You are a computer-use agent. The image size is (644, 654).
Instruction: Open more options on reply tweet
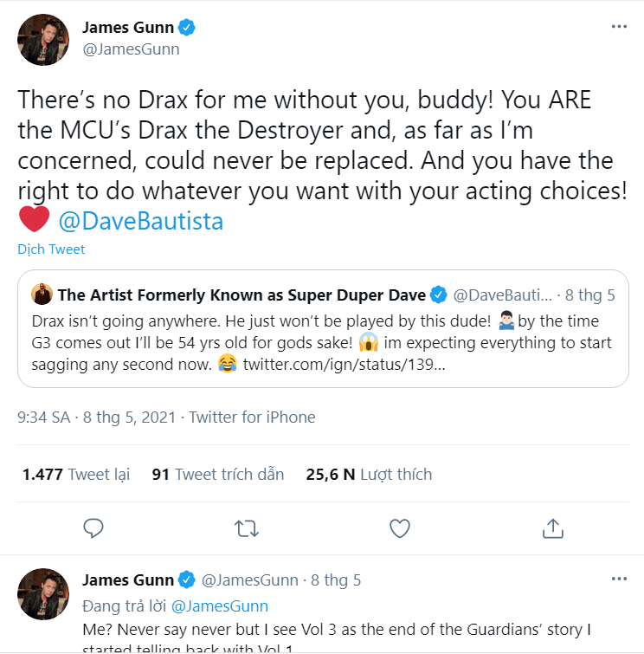tap(619, 579)
